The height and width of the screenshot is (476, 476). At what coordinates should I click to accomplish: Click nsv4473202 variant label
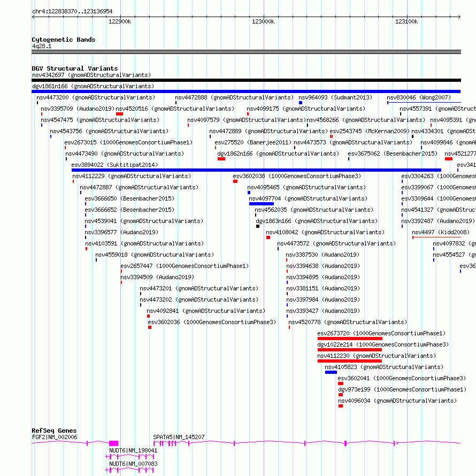point(199,300)
